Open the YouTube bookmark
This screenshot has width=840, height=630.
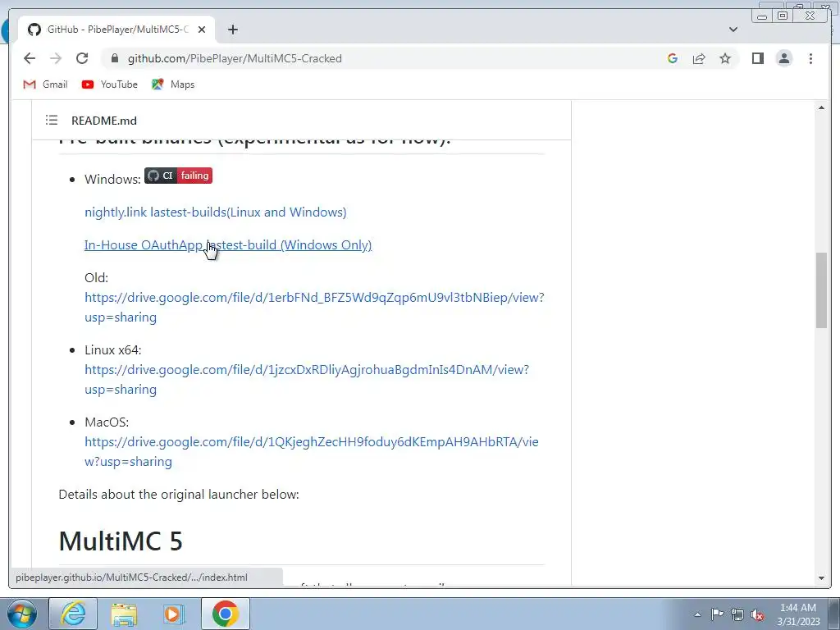110,84
